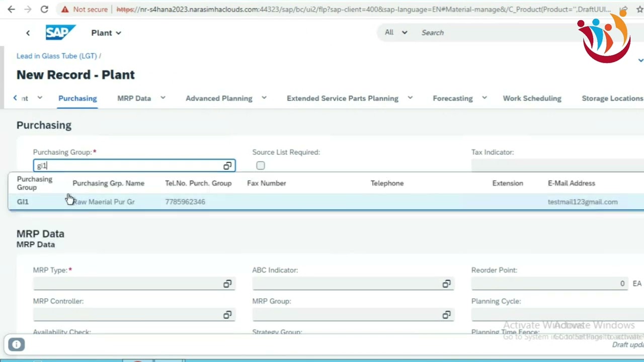Reload the page in the browser

(x=44, y=9)
